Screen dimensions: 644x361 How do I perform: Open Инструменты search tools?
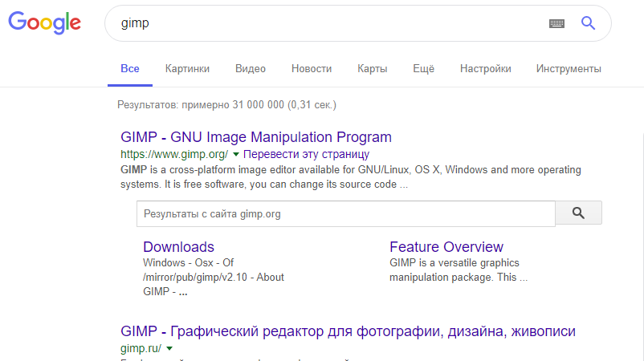point(569,68)
